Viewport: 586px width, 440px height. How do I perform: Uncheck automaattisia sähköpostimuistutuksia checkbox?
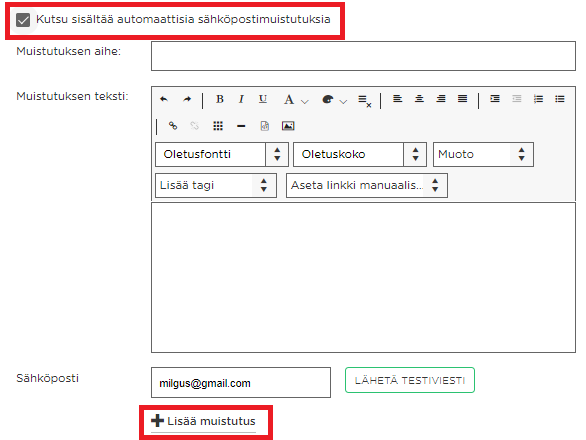23,20
